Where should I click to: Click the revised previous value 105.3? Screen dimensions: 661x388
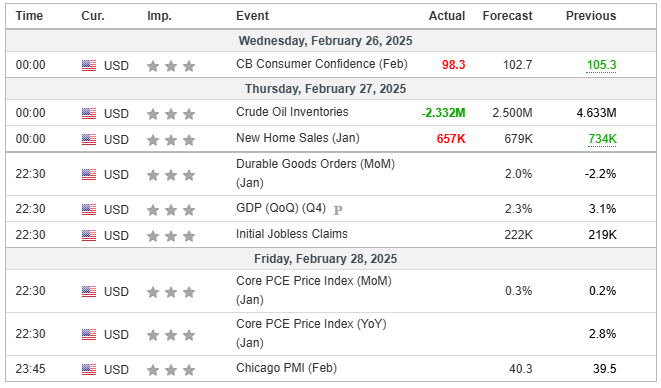coord(601,65)
